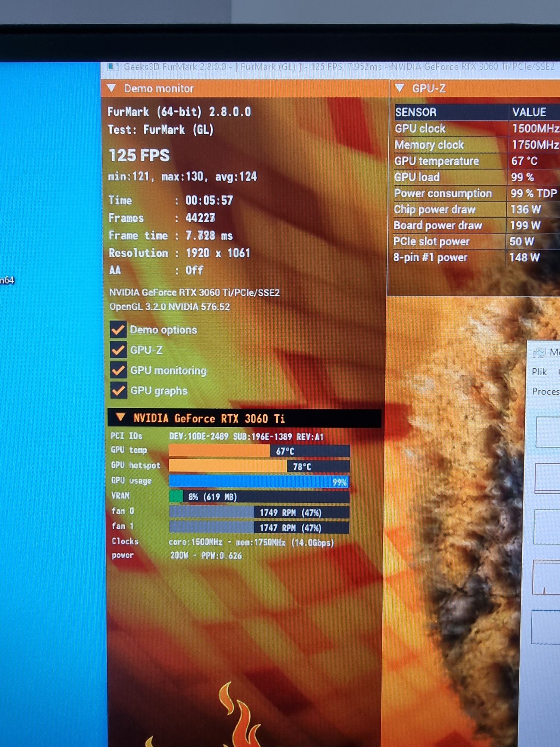This screenshot has height=747, width=560.
Task: Click the Resolution 1920 x 1061 line
Action: pyautogui.click(x=179, y=253)
